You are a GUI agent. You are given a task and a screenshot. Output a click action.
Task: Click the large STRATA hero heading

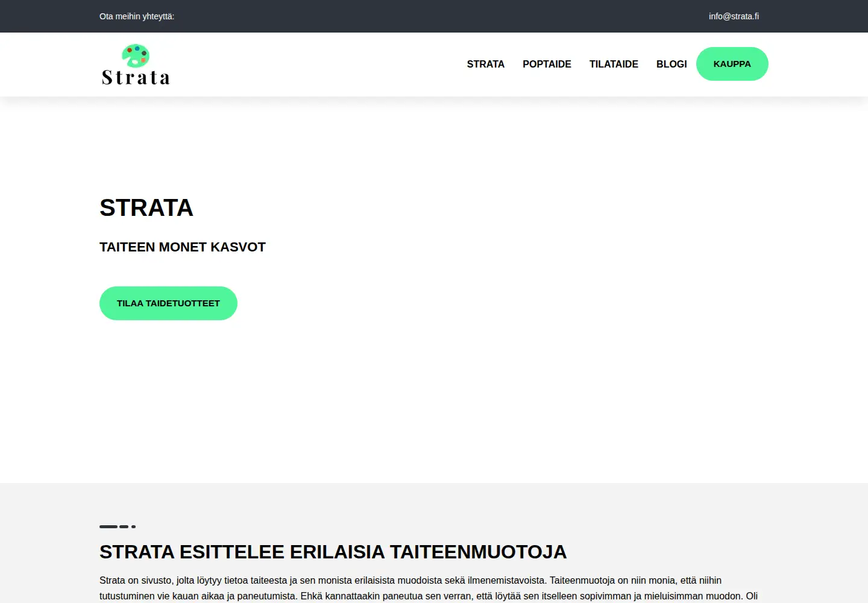click(x=146, y=207)
